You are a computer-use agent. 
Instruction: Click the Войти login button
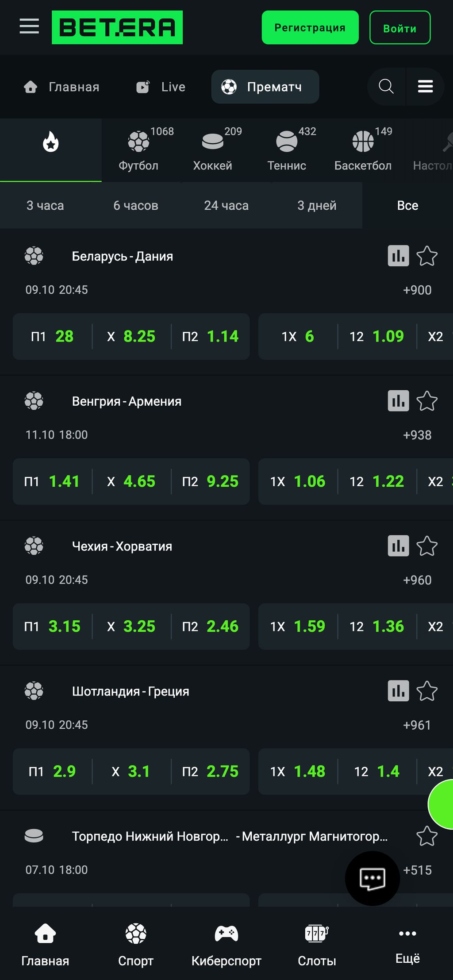tap(400, 28)
